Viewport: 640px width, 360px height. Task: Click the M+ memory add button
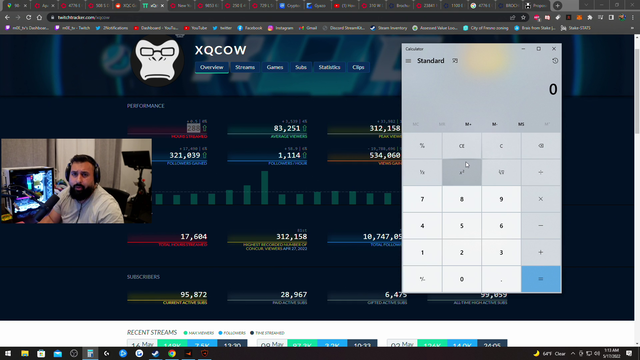click(468, 124)
